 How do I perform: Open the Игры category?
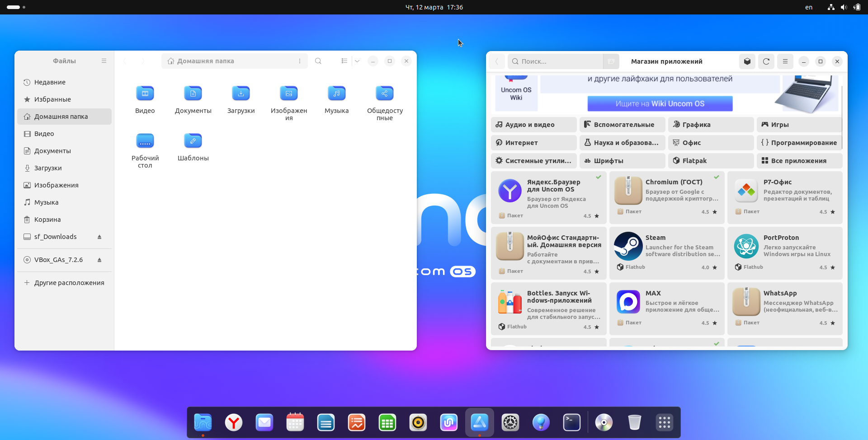pyautogui.click(x=799, y=125)
